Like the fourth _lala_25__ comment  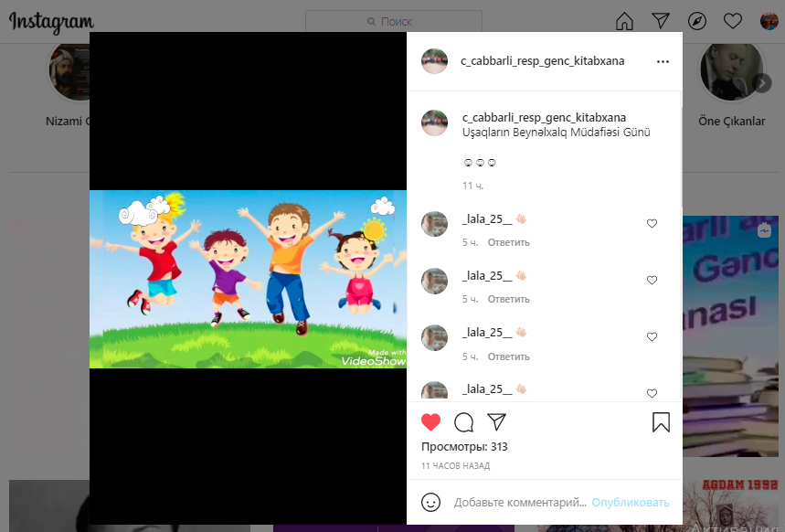[652, 393]
